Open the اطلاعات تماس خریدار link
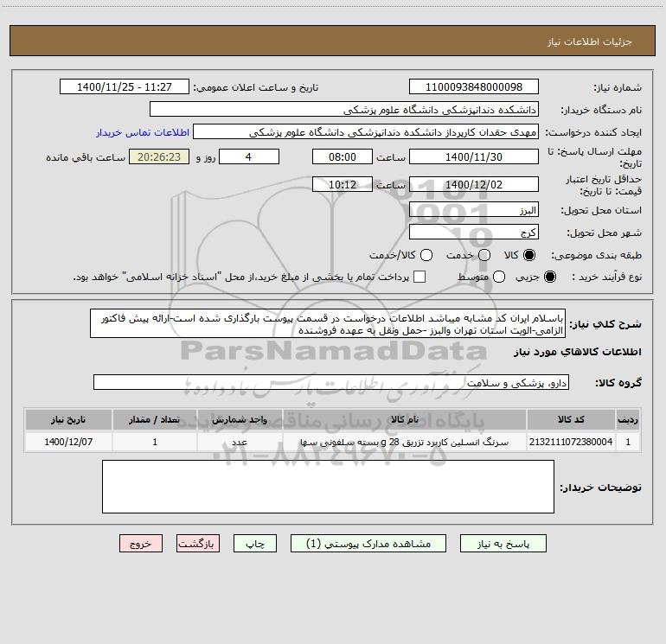666x644 pixels. pyautogui.click(x=143, y=132)
